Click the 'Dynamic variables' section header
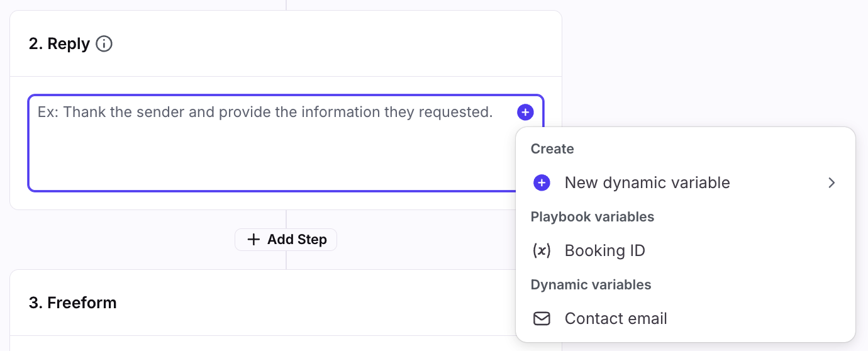 click(x=591, y=285)
